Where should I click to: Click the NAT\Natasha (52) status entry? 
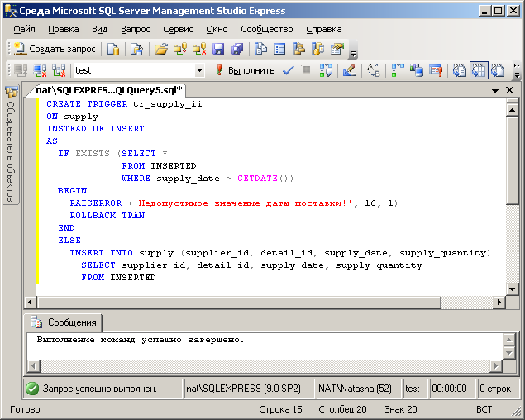point(358,389)
